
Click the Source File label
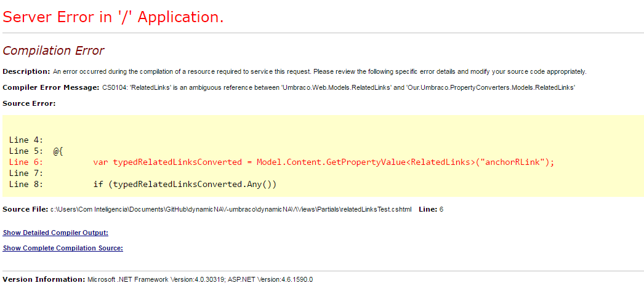coord(25,209)
